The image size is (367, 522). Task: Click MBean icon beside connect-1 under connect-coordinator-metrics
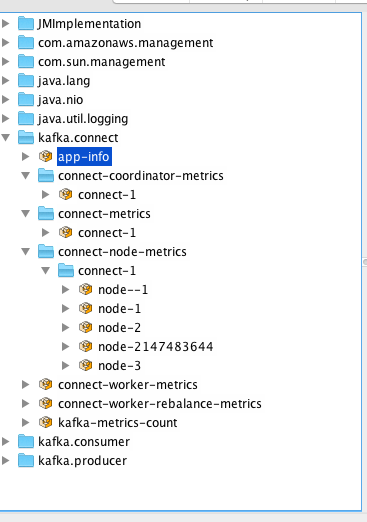pyautogui.click(x=66, y=194)
